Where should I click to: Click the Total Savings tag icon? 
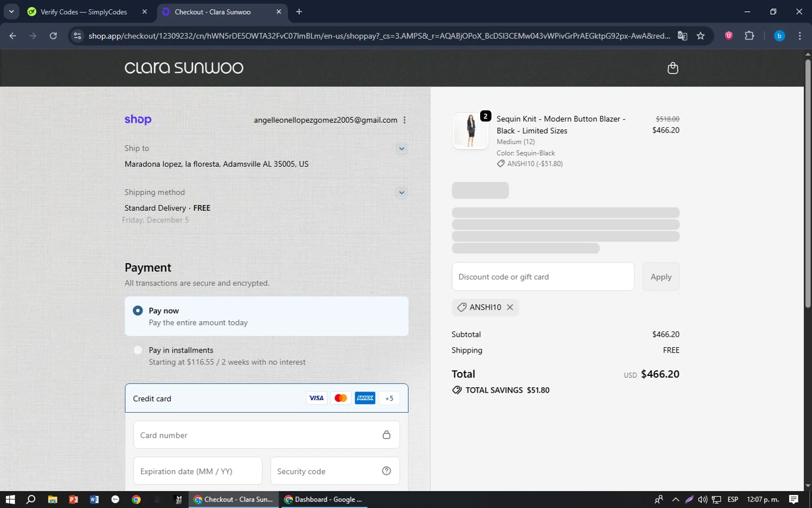[x=457, y=390]
